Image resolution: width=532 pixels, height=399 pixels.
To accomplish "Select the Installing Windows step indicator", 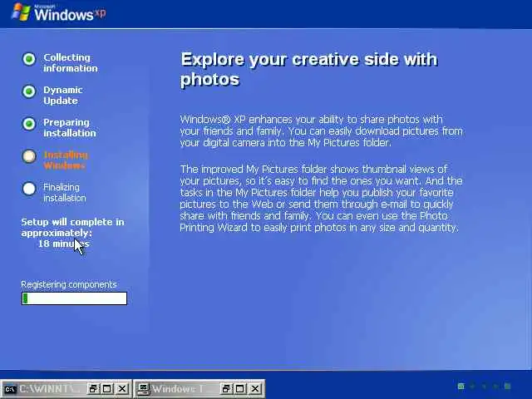I will click(29, 156).
